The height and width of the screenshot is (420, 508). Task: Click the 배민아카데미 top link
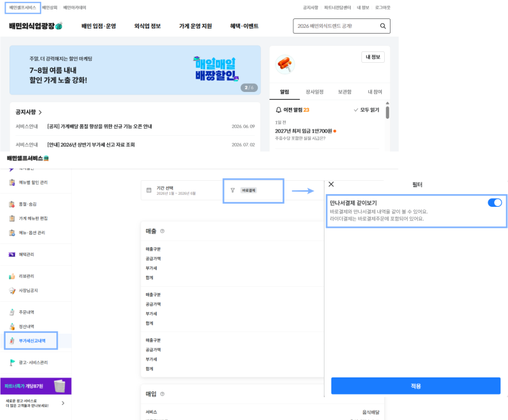pyautogui.click(x=74, y=8)
